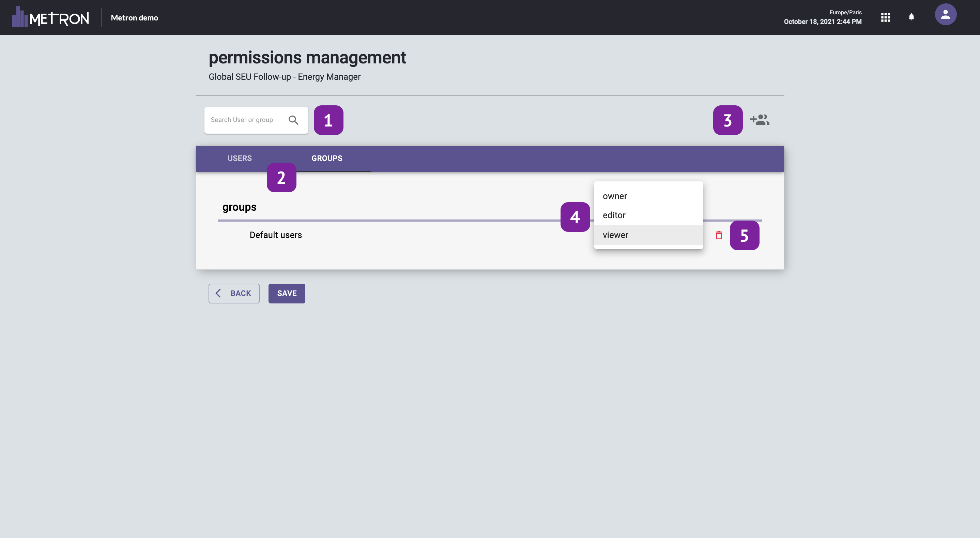Click the add group icon
Viewport: 980px width, 538px height.
[x=760, y=120]
